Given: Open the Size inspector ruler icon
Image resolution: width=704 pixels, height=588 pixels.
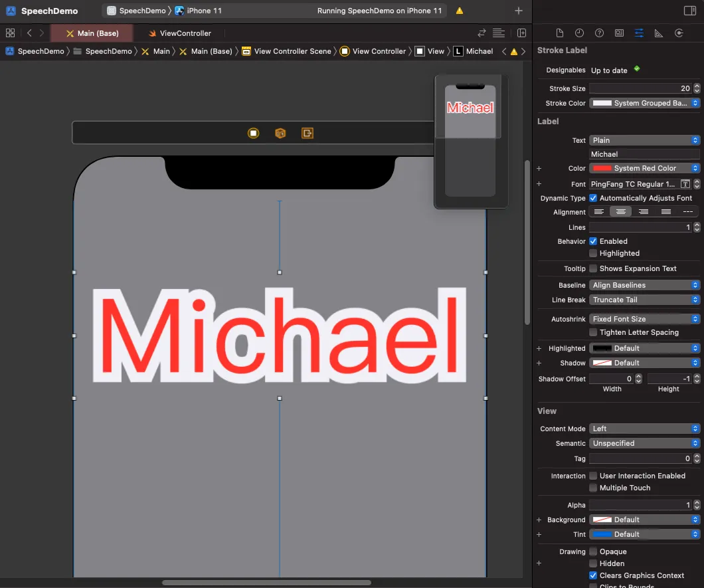Looking at the screenshot, I should tap(659, 33).
